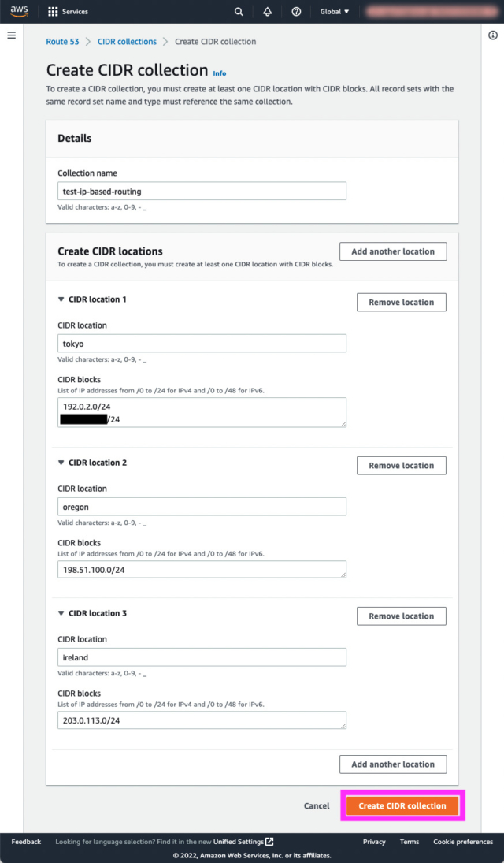504x863 pixels.
Task: Remove the oregon CIDR location
Action: (401, 466)
